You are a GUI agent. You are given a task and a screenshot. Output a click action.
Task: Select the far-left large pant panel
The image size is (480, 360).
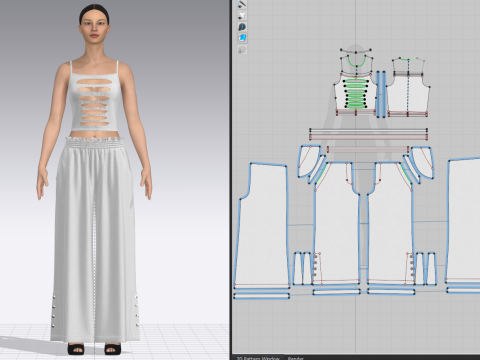tap(262, 225)
